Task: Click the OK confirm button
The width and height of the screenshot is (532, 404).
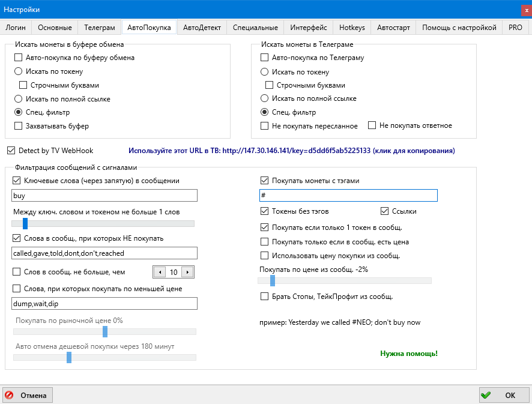Action: click(x=504, y=395)
